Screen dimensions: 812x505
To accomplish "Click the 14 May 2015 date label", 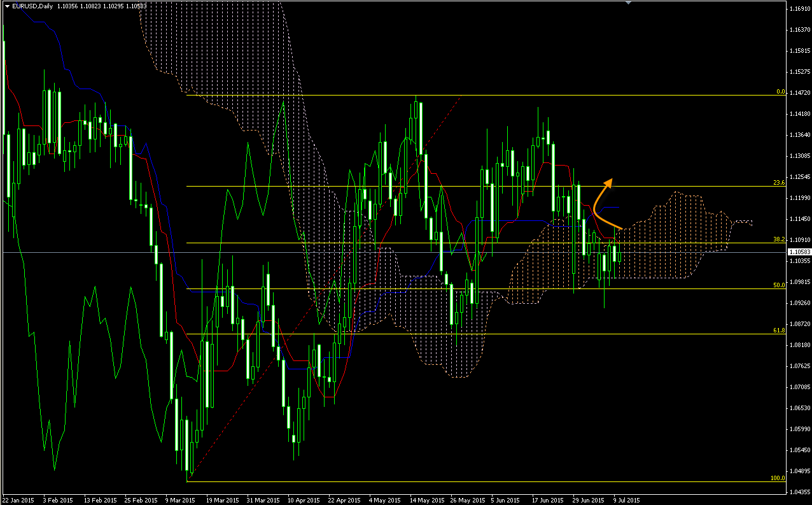I will point(426,501).
